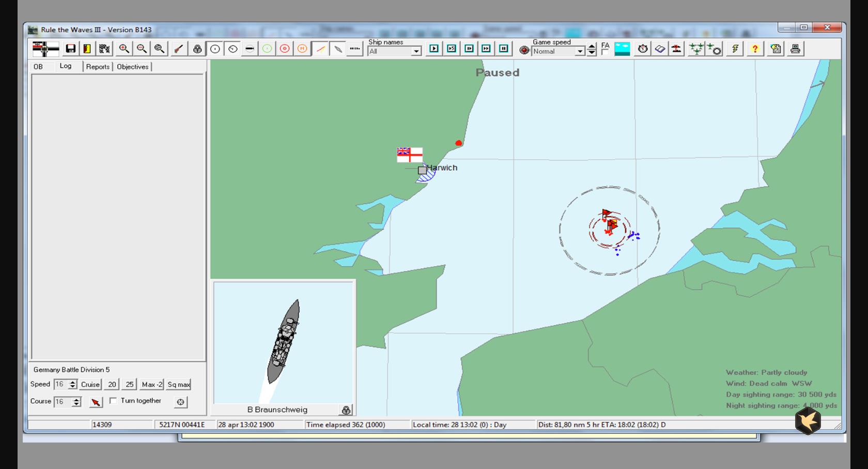Click the padlock beside B Braunschweig
The image size is (868, 469).
[x=346, y=410]
